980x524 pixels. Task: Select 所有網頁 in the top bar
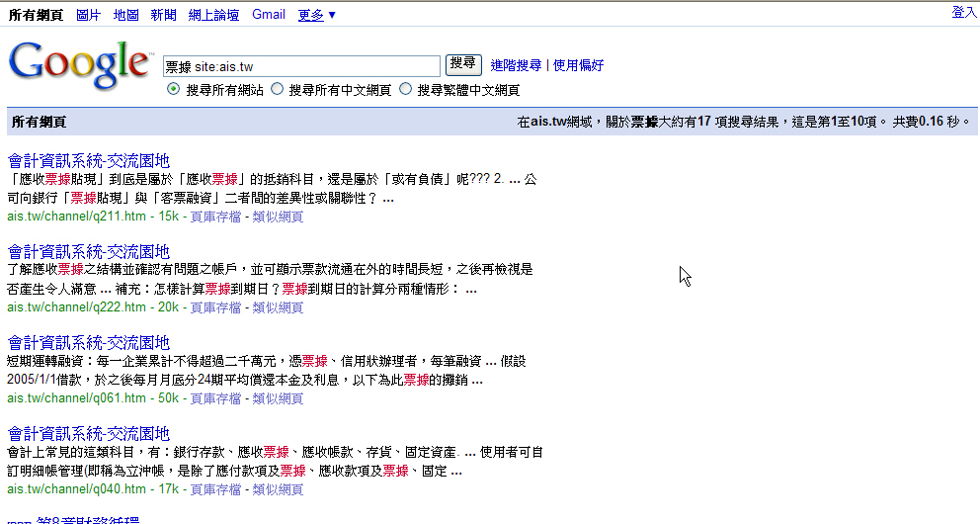pyautogui.click(x=36, y=15)
